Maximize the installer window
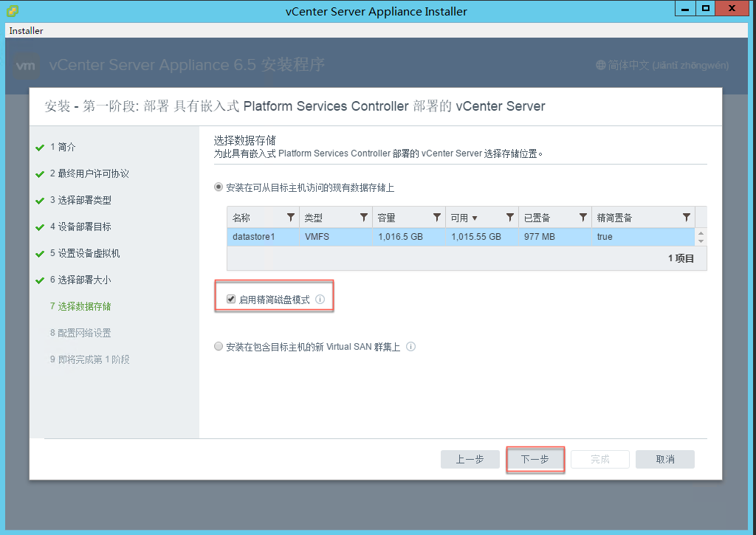756x535 pixels. [x=705, y=8]
